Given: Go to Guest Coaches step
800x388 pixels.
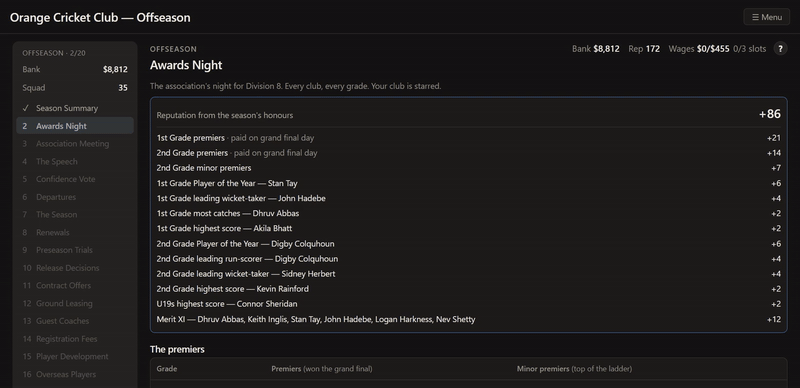Looking at the screenshot, I should click(75, 321).
